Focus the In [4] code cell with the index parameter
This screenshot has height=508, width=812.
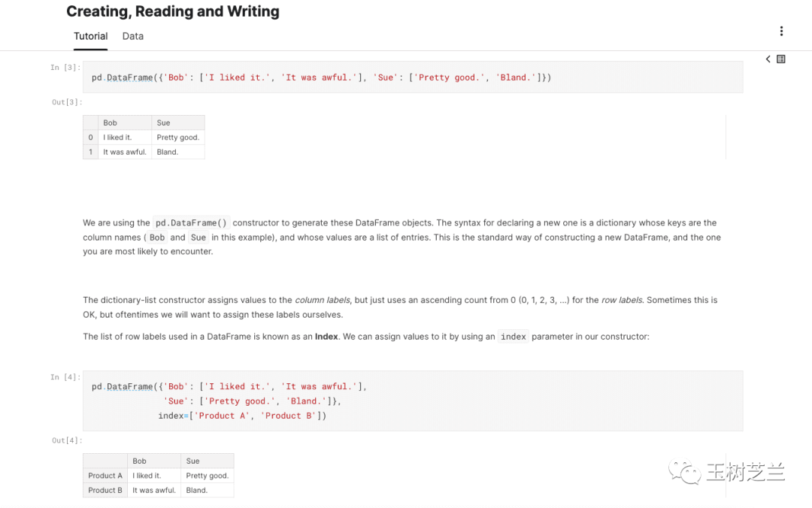click(x=412, y=401)
